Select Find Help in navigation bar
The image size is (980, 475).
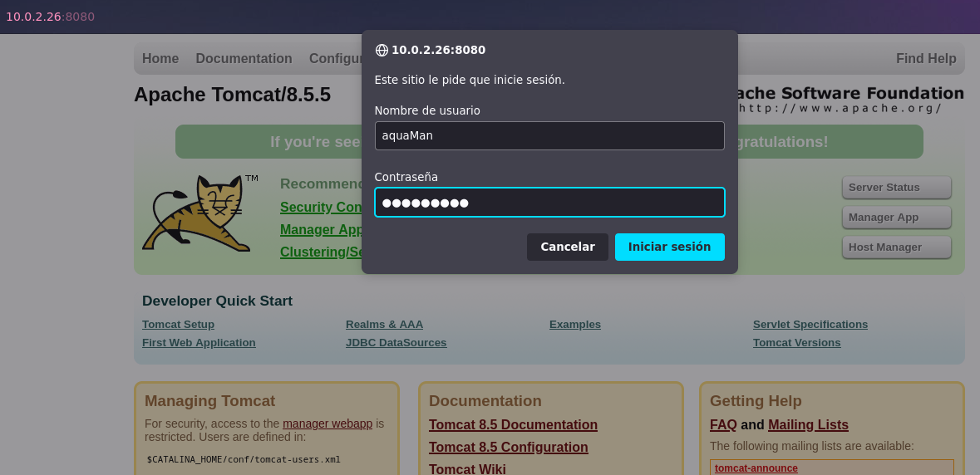925,59
